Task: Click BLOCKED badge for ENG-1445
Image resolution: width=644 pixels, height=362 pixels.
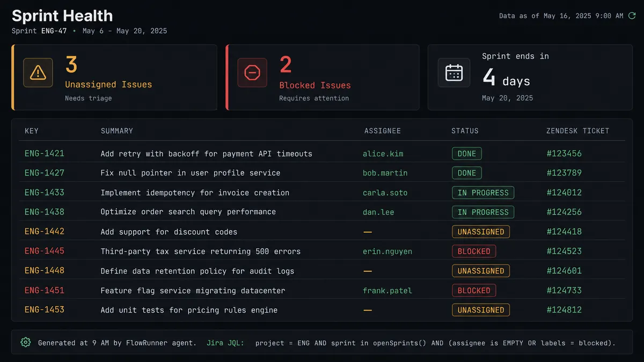Action: 474,251
